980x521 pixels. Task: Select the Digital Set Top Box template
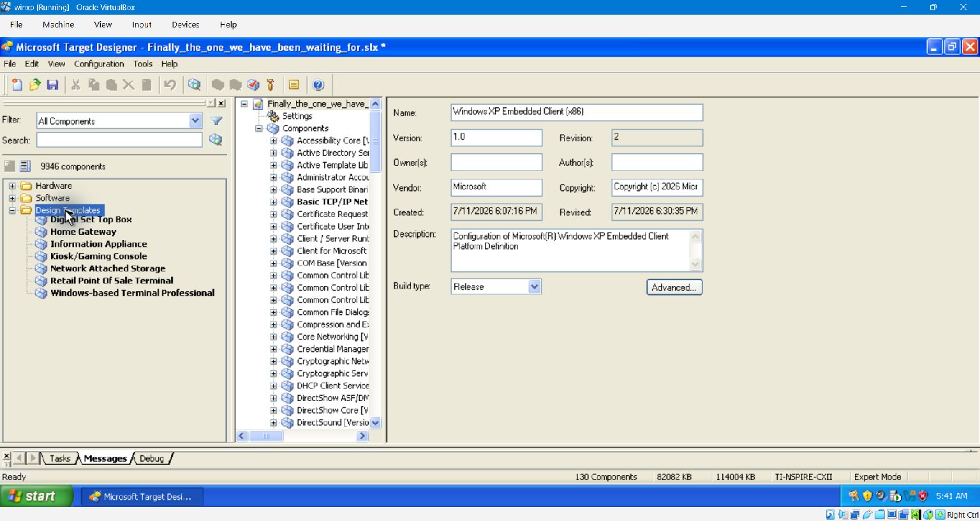coord(91,220)
